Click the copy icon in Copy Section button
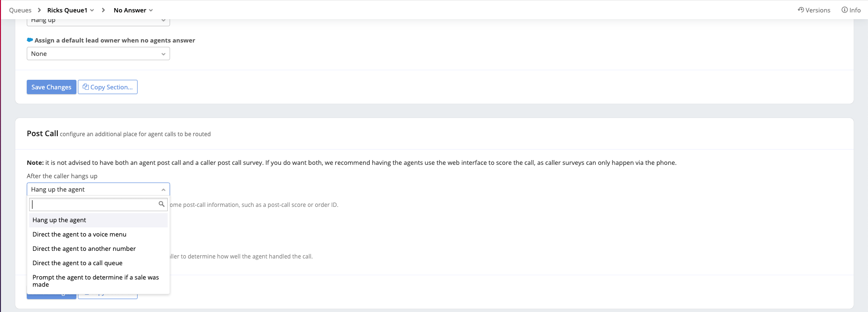Screen dimensions: 868x312 coord(86,87)
